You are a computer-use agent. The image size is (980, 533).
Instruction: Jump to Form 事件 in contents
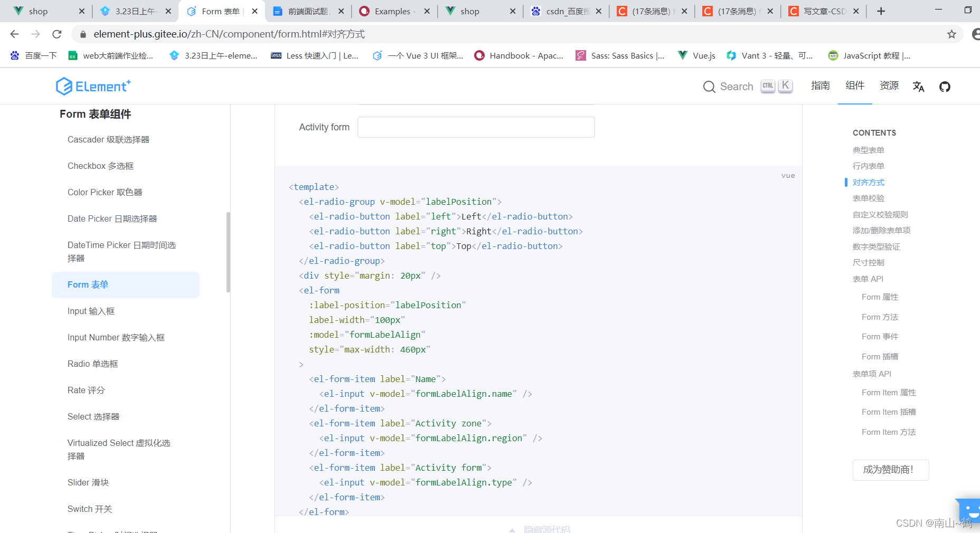(x=880, y=336)
